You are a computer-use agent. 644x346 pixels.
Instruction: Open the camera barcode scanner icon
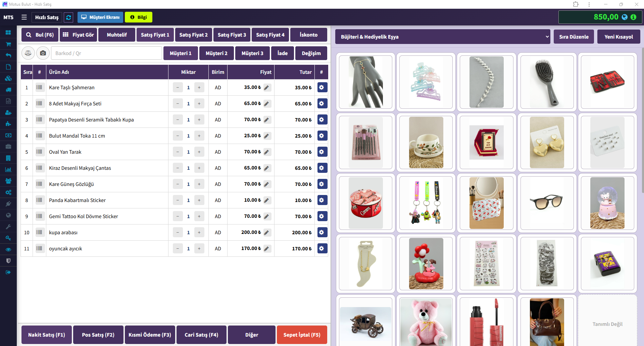(x=43, y=53)
